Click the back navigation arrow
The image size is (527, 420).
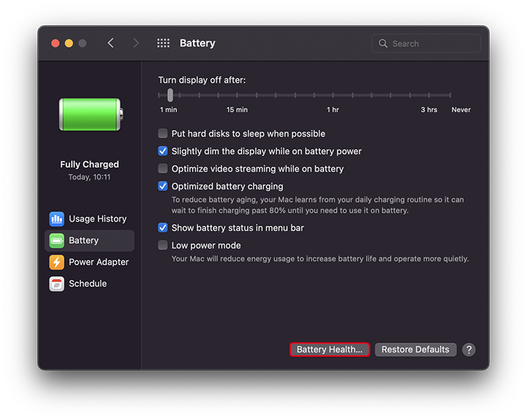[x=110, y=43]
